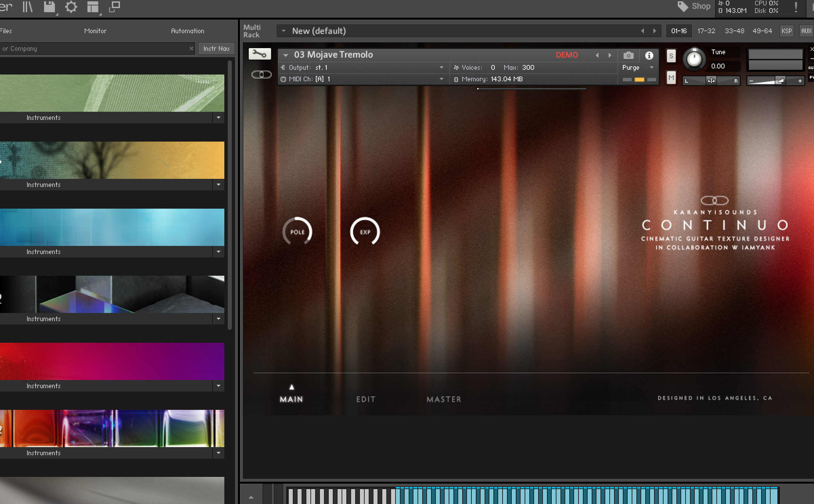The width and height of the screenshot is (814, 504).
Task: Select the 17-32 rack page button
Action: tap(706, 31)
